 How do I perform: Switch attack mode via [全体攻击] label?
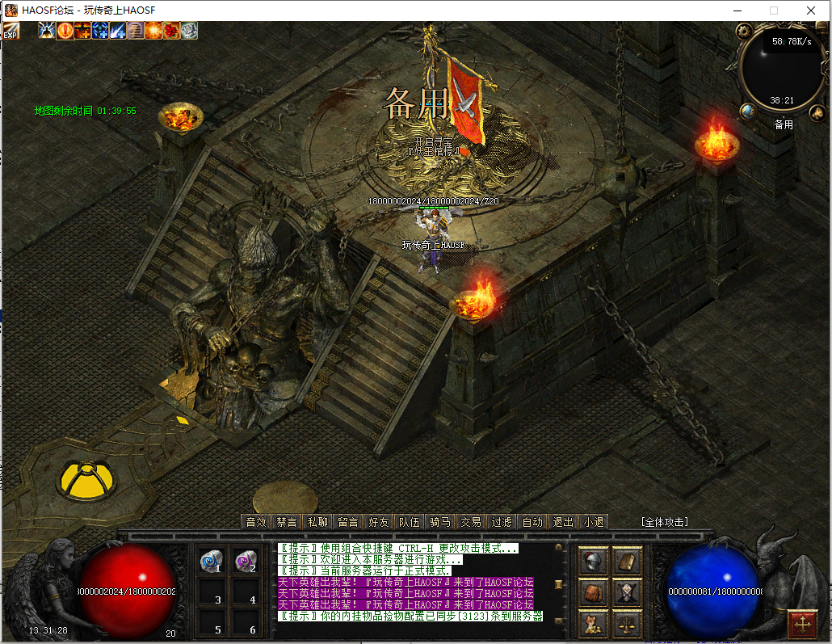click(x=664, y=522)
